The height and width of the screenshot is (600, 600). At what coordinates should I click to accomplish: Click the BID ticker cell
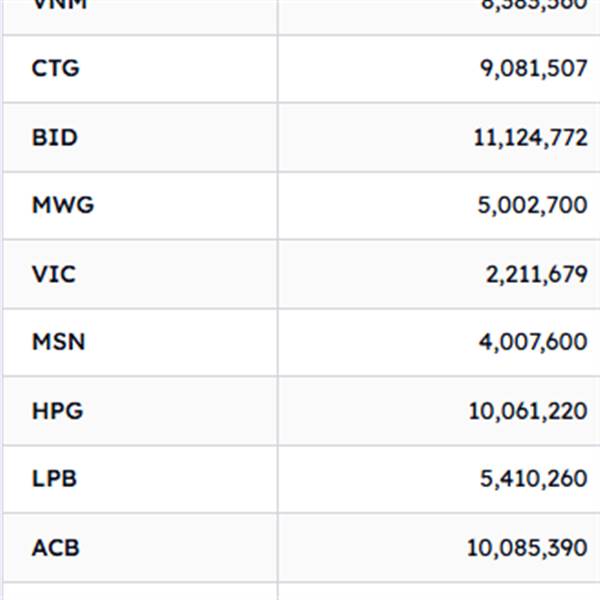click(x=54, y=137)
